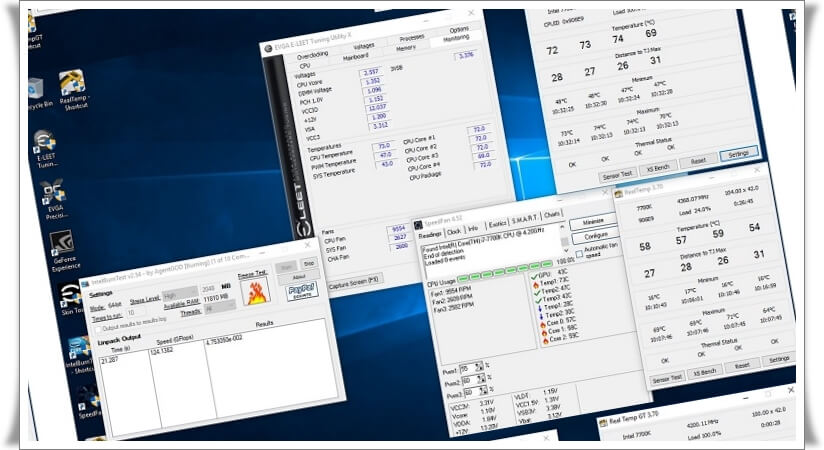
Task: Open the Voltages tab in E-LEET
Action: [x=364, y=46]
